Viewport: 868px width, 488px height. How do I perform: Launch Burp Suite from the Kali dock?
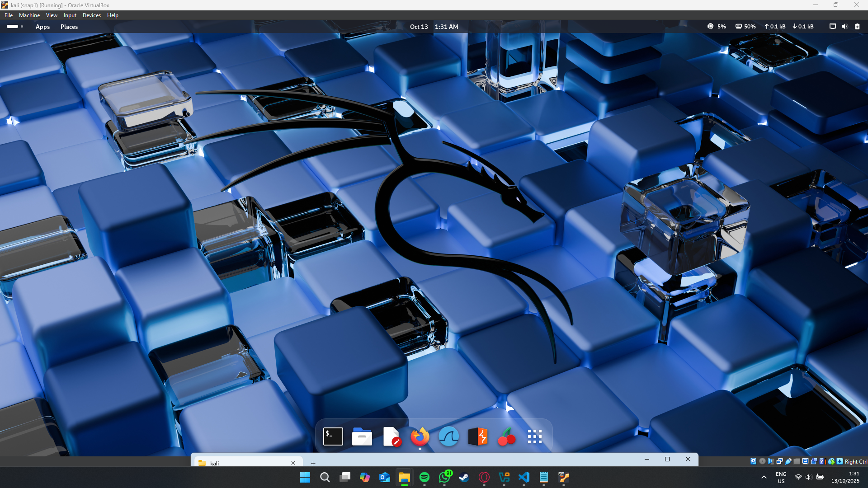point(478,436)
